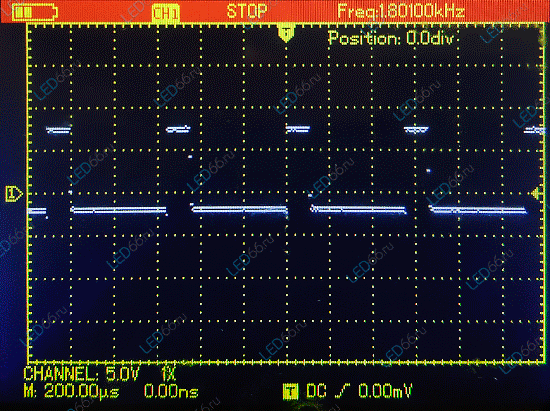Click the 1X probe attenuation label

tap(168, 374)
